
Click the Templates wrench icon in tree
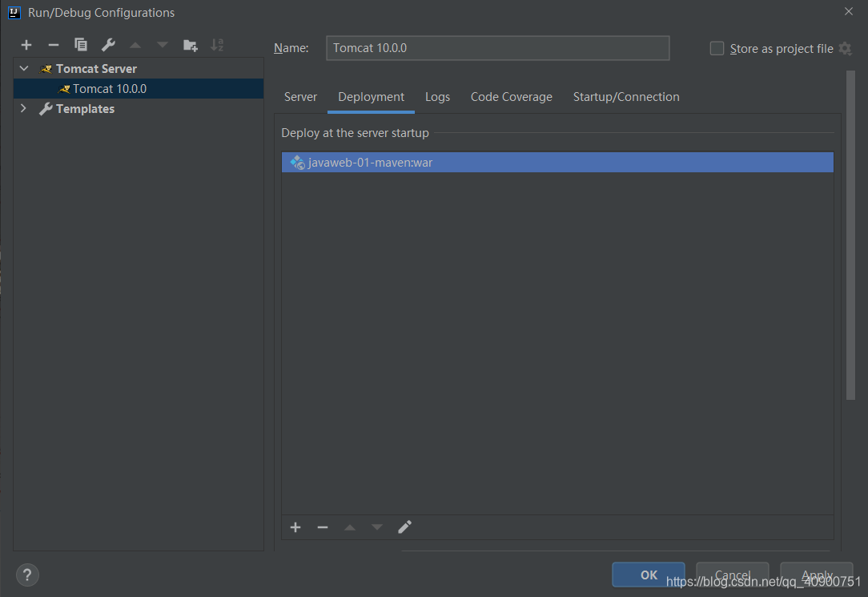tap(46, 109)
